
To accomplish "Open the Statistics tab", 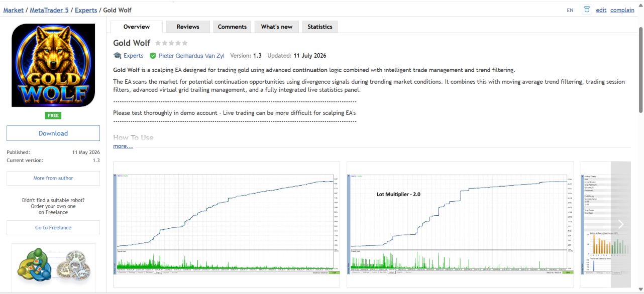I will tap(320, 27).
